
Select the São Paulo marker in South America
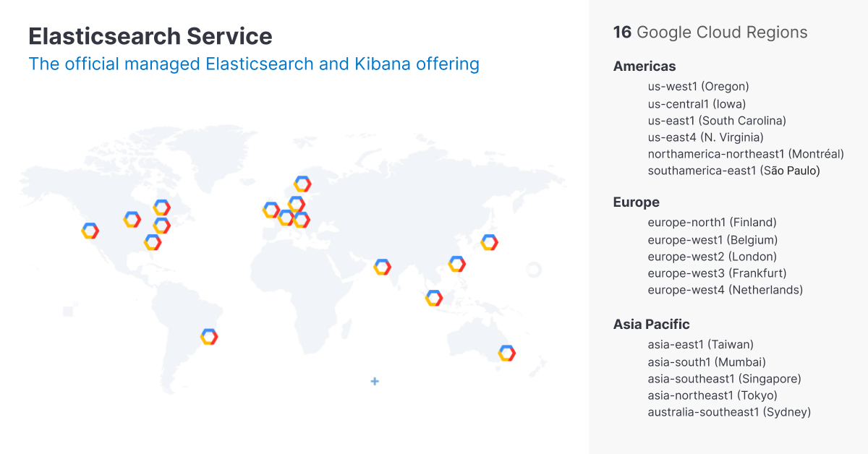[209, 336]
